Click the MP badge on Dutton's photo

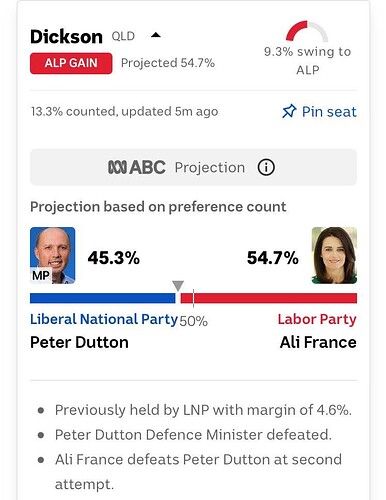pyautogui.click(x=41, y=275)
